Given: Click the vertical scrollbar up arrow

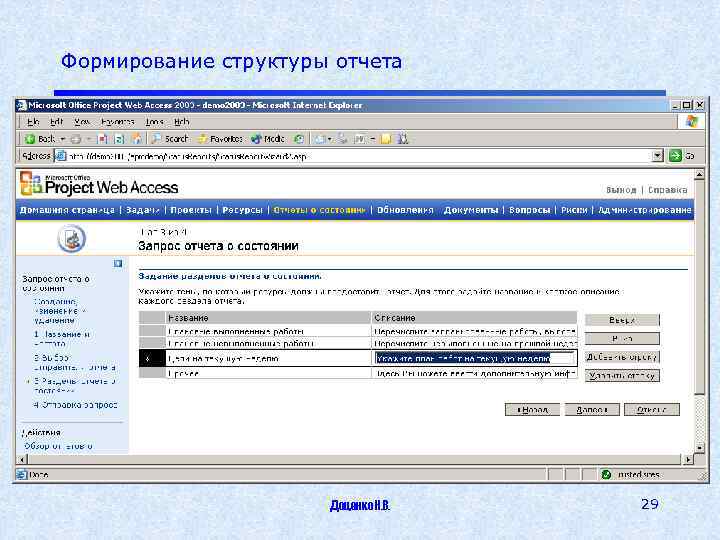Looking at the screenshot, I should click(699, 174).
